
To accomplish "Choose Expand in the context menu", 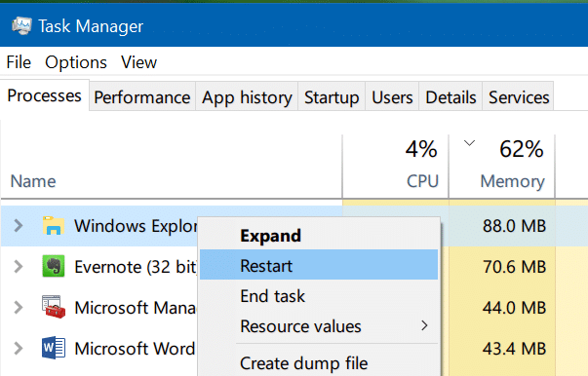I will click(x=319, y=236).
